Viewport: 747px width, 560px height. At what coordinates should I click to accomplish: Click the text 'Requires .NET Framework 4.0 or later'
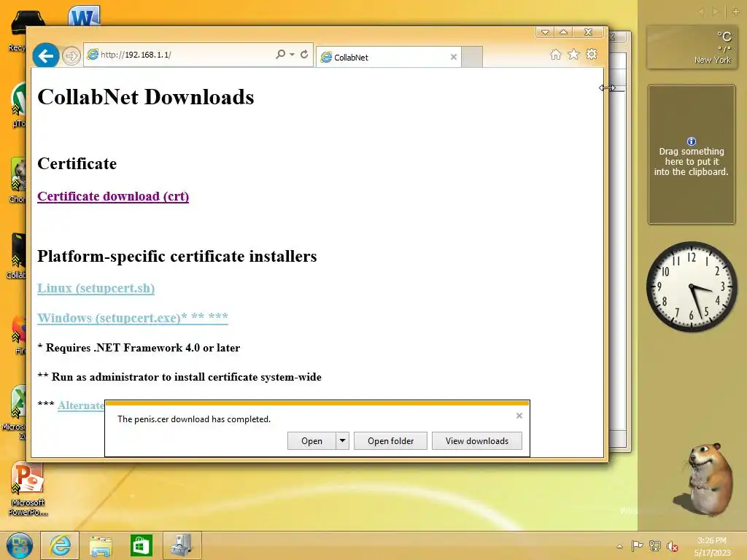click(x=143, y=348)
